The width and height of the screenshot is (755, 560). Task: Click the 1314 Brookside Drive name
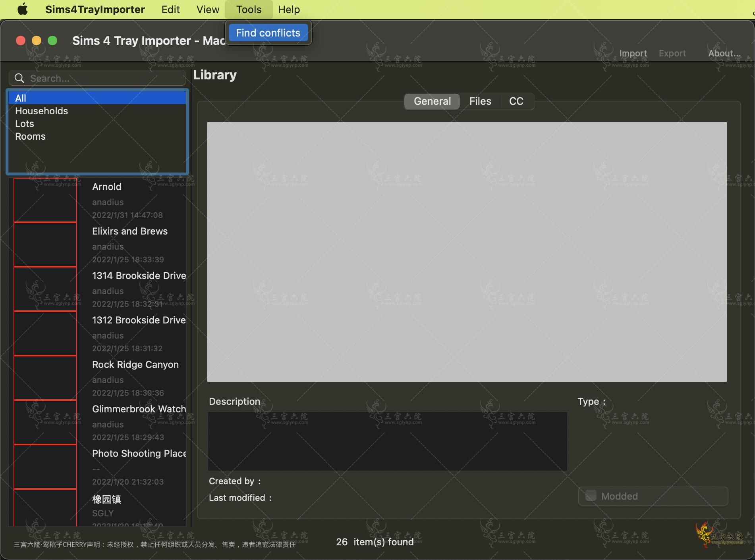pos(139,275)
